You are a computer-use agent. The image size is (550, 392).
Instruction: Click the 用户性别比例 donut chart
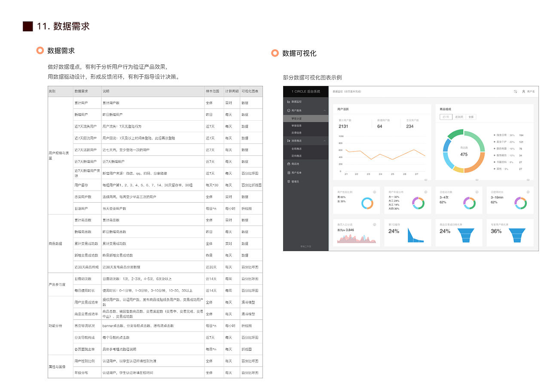(367, 203)
